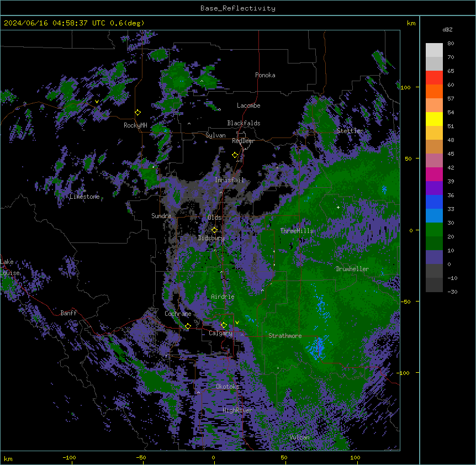The height and width of the screenshot is (465, 476).
Task: Click the Airdrie city label
Action: tap(223, 297)
